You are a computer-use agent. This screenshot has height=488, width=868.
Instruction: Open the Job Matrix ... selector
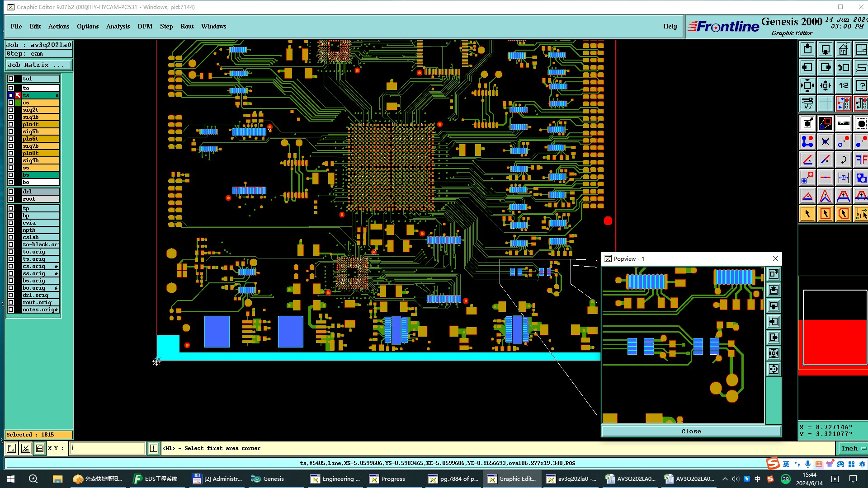coord(38,65)
